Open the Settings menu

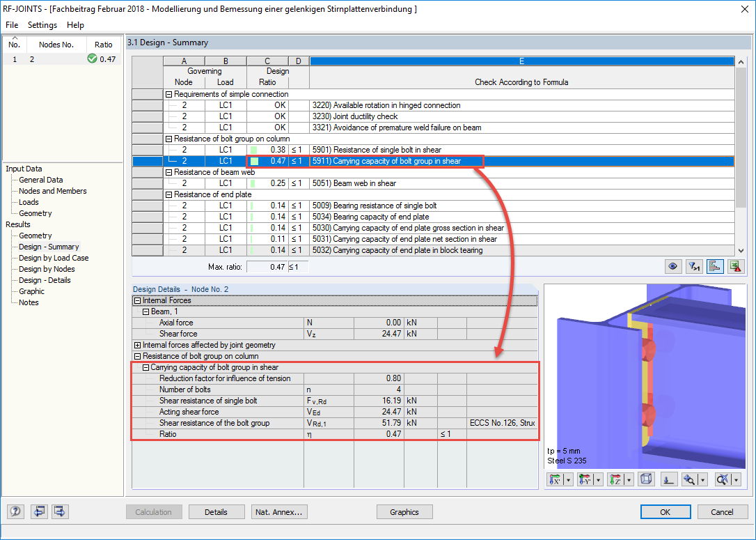(42, 24)
